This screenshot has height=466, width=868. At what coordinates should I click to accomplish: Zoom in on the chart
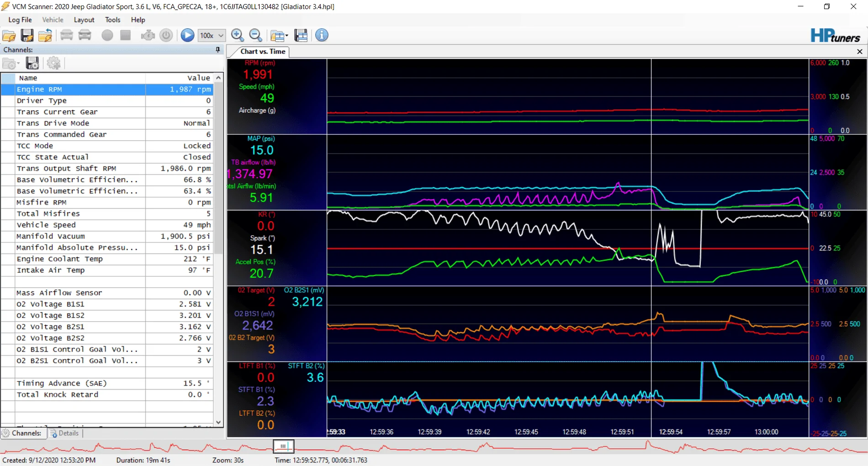[238, 35]
